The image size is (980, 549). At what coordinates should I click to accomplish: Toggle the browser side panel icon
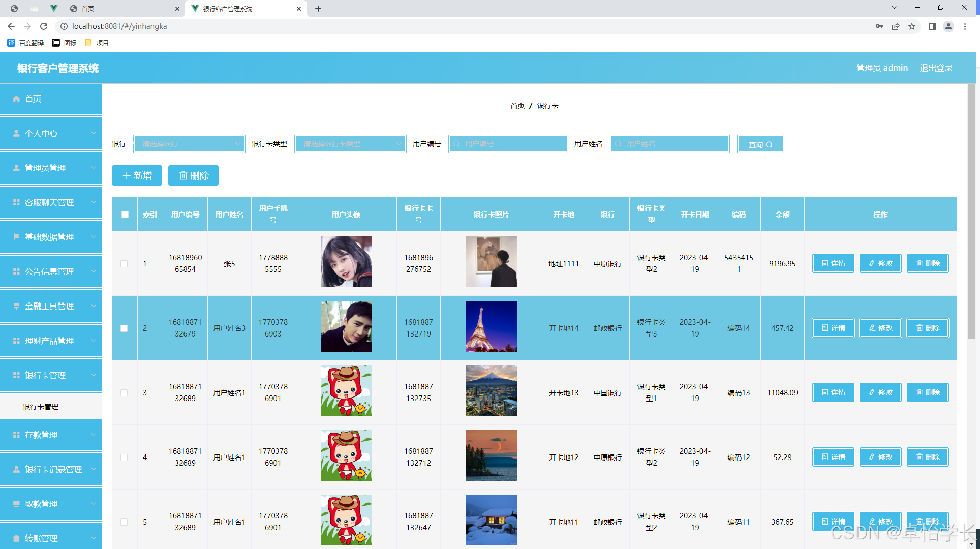tap(932, 26)
